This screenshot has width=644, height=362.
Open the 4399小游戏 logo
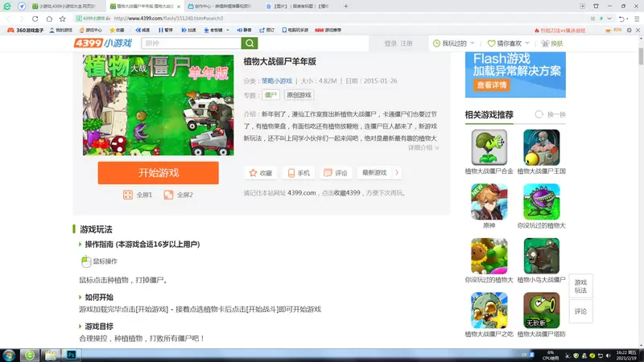103,43
